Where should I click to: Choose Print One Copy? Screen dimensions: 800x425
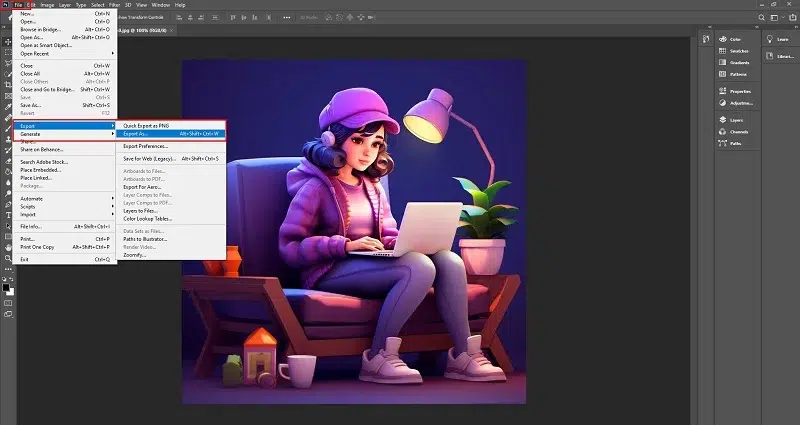[x=65, y=247]
